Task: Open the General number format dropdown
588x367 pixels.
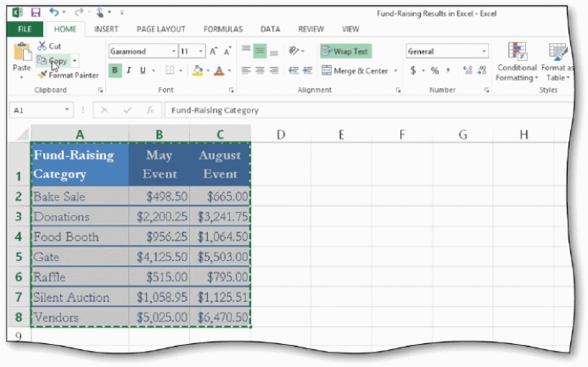Action: [x=484, y=52]
